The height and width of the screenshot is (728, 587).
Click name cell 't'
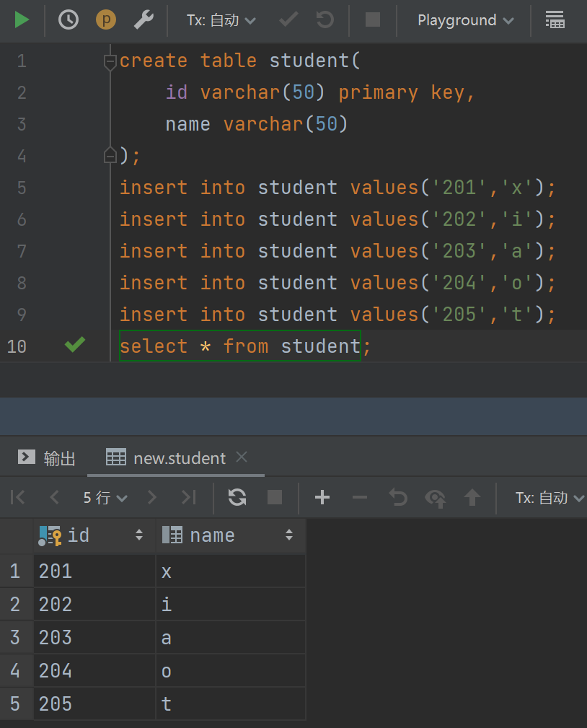231,704
